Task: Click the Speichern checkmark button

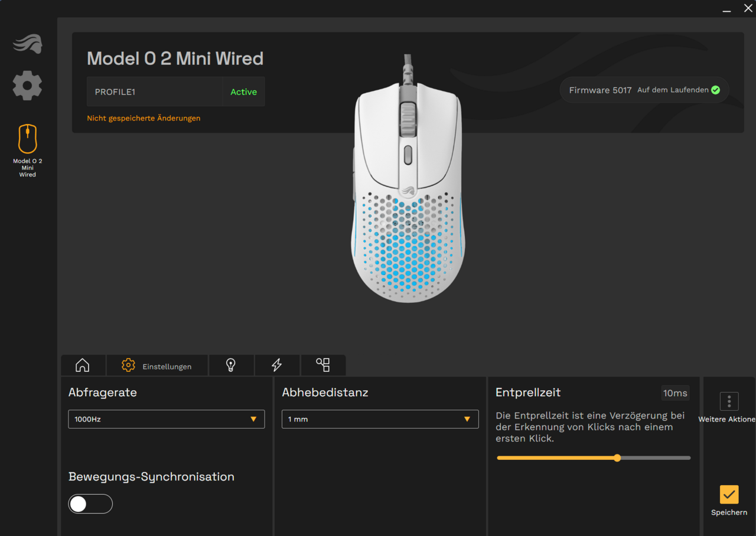Action: [x=729, y=495]
